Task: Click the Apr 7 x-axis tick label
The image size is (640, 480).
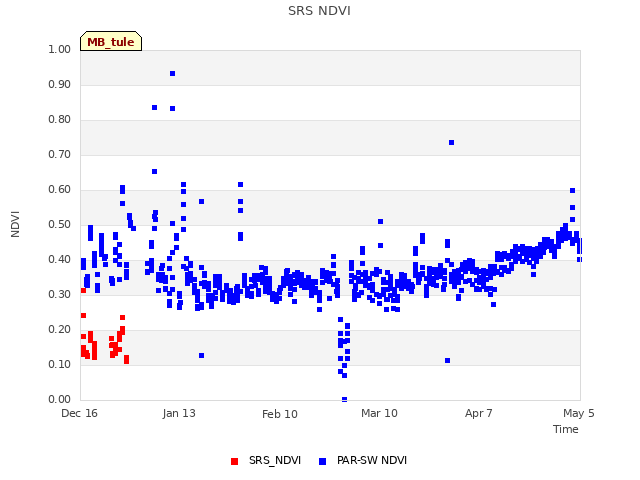Action: (478, 413)
